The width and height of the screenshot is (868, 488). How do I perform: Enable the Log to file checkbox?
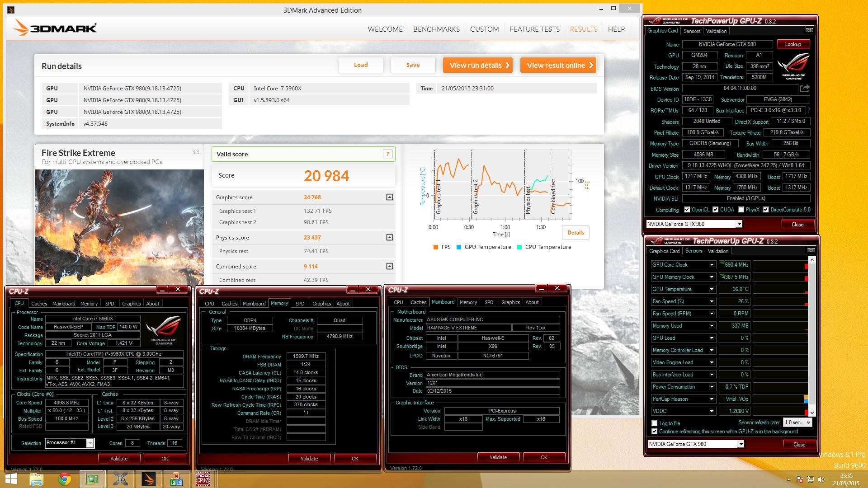655,423
